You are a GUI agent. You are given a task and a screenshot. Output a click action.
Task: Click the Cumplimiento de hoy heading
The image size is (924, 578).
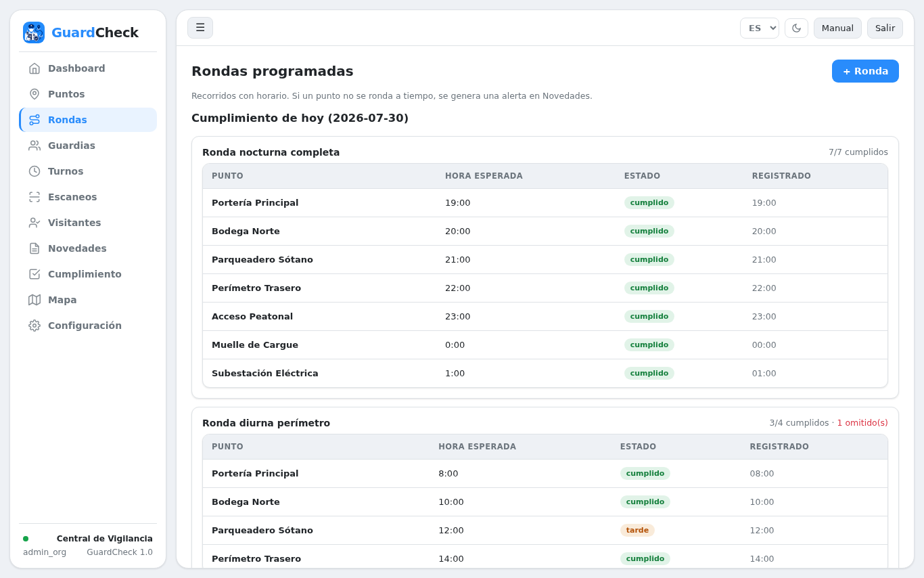pos(300,118)
